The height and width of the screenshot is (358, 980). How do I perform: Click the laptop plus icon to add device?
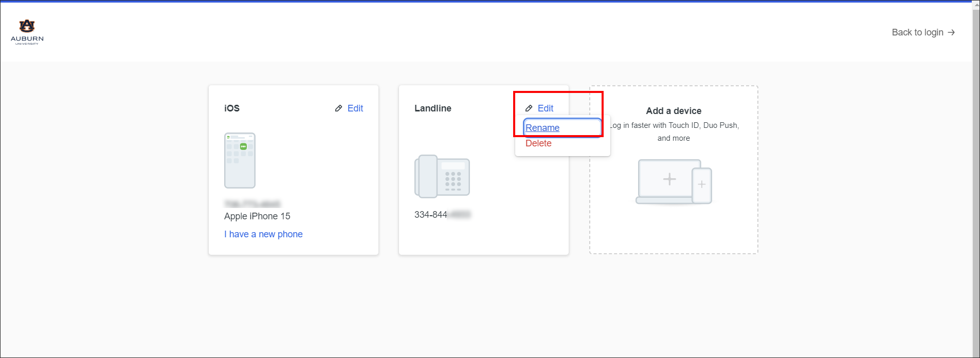pos(669,179)
